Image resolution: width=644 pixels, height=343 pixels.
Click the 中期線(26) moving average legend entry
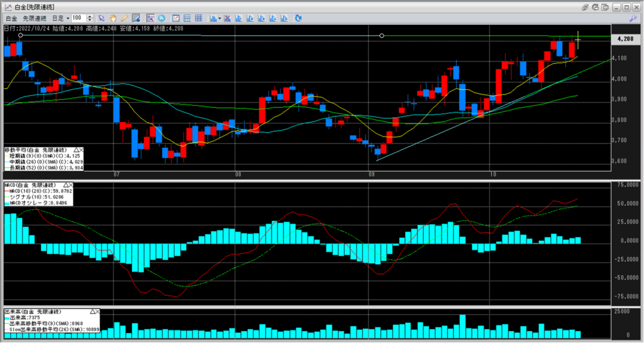coord(43,162)
